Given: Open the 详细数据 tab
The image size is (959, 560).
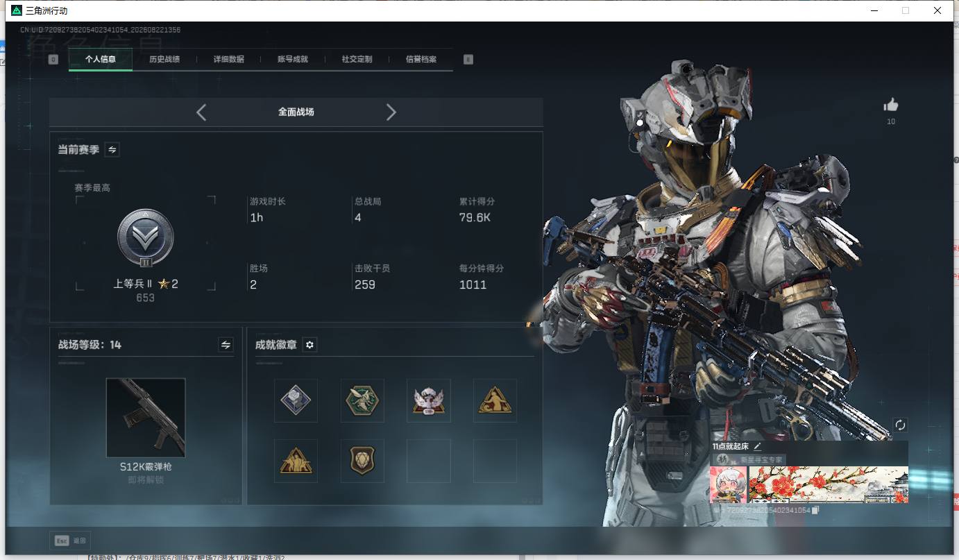Looking at the screenshot, I should tap(229, 60).
